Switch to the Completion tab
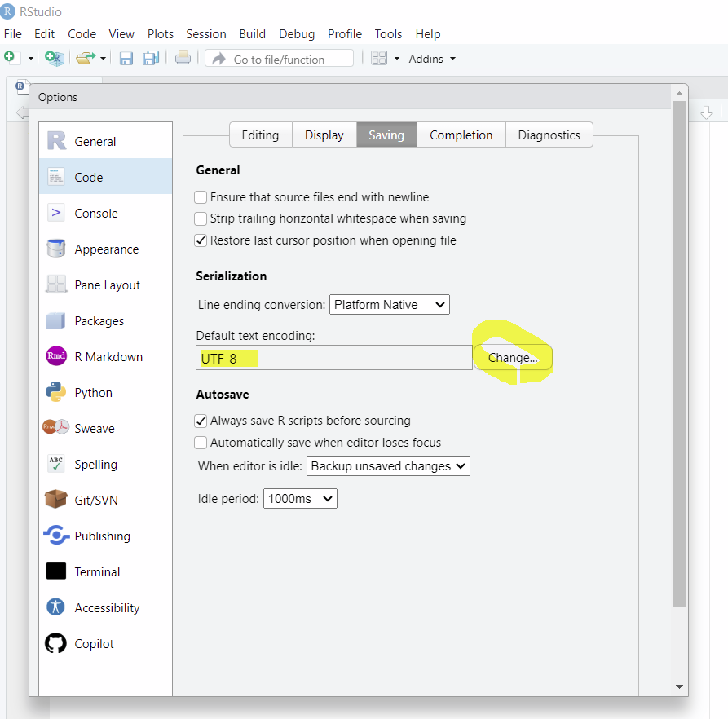 tap(461, 135)
